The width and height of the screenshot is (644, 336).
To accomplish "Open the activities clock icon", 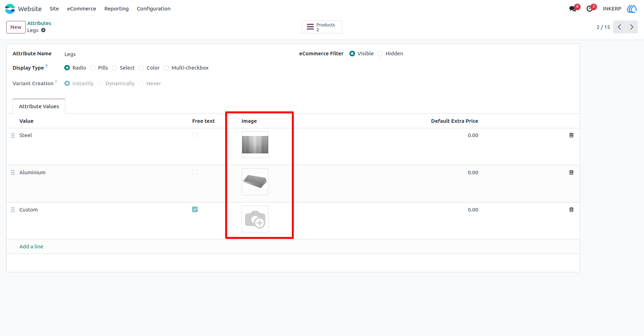I will click(x=589, y=9).
